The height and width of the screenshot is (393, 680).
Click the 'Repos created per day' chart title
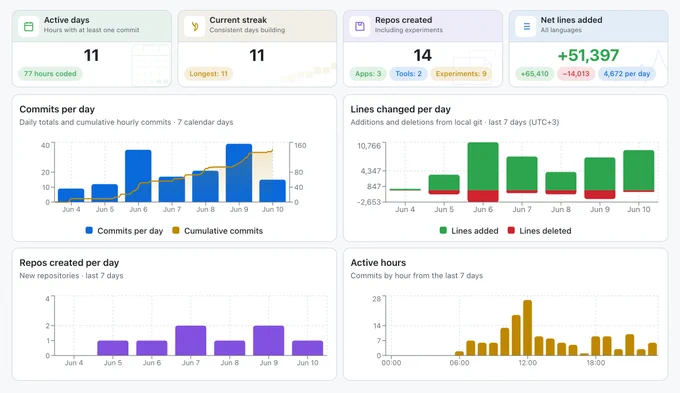(69, 262)
